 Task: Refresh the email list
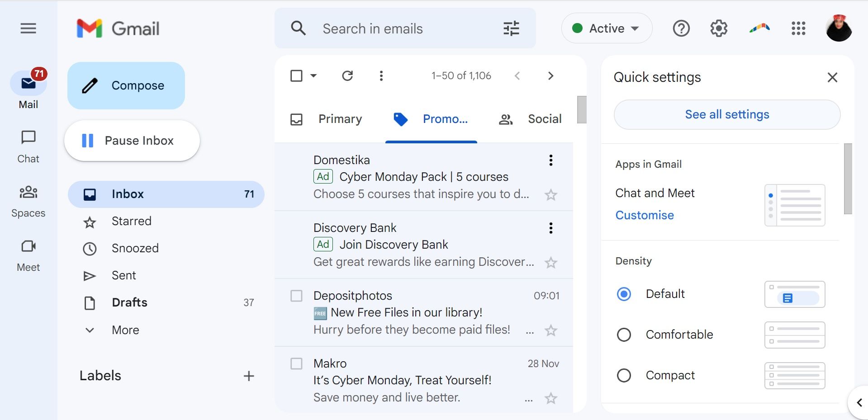[347, 76]
